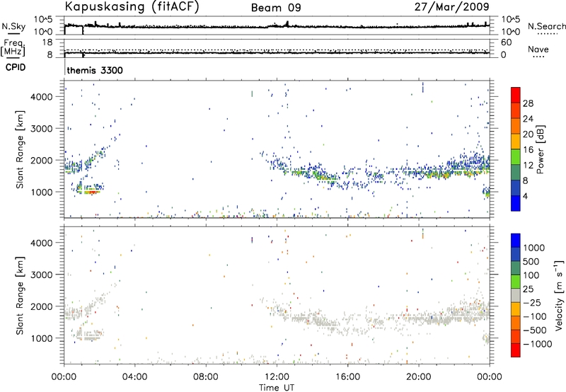Image resolution: width=566 pixels, height=392 pixels.
Task: Click '2000' tick on velocity panel range axis
Action: tap(42, 306)
